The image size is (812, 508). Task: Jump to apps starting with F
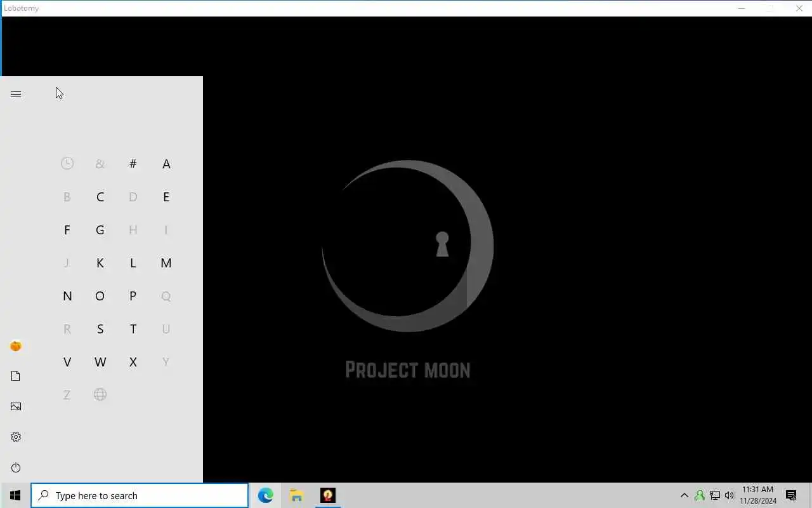pyautogui.click(x=67, y=230)
